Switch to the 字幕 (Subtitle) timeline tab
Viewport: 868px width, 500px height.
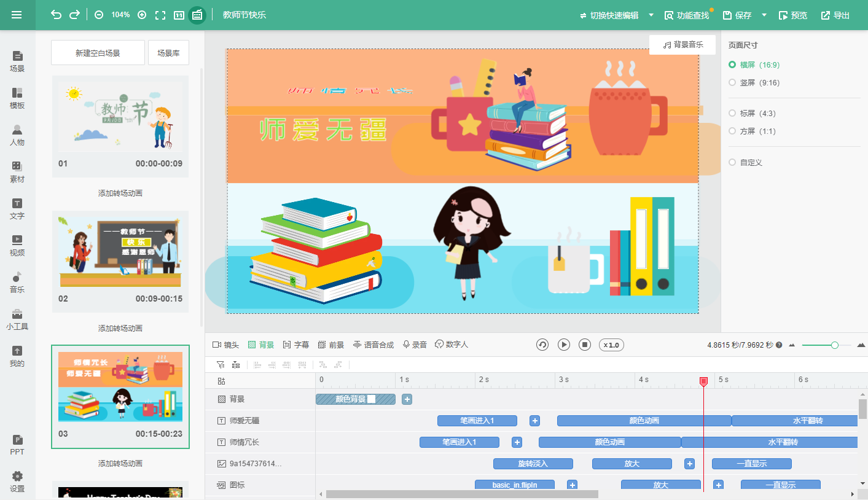pos(296,345)
